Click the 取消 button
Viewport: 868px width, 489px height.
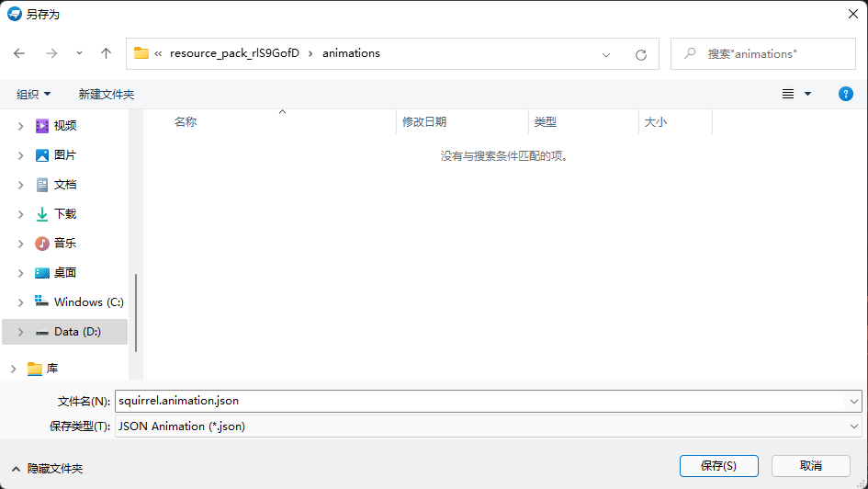[x=810, y=466]
